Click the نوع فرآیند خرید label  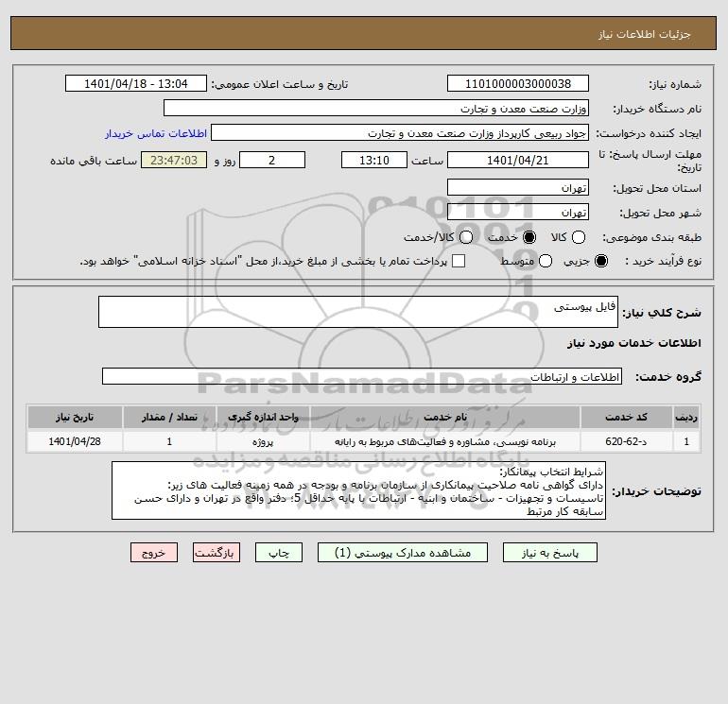[x=663, y=261]
